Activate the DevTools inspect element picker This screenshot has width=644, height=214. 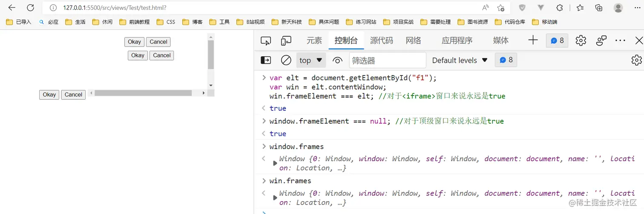tap(266, 40)
